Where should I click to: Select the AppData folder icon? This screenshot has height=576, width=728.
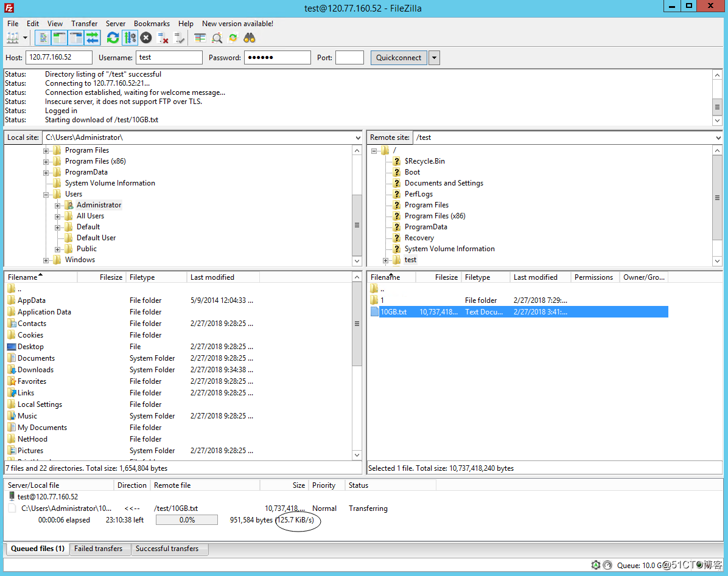(x=12, y=300)
